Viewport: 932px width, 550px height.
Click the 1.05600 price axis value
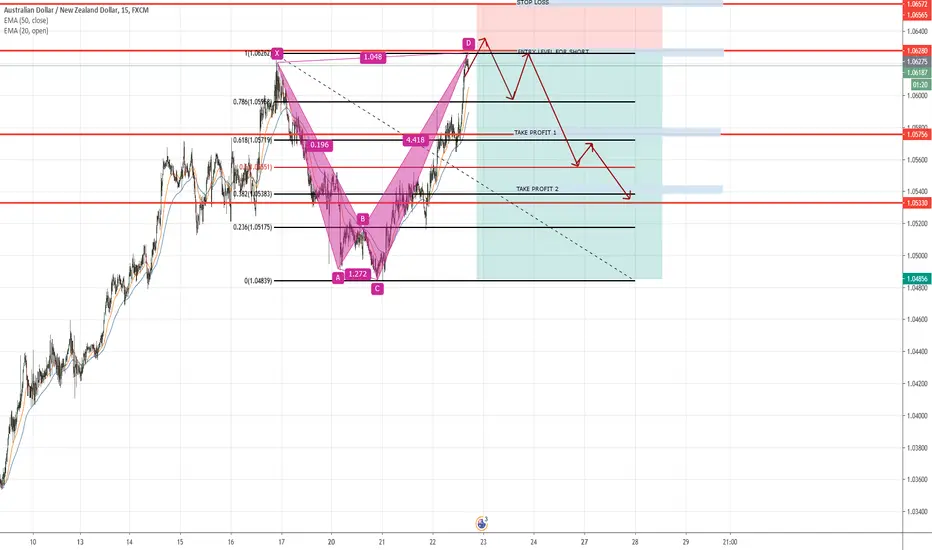click(917, 160)
